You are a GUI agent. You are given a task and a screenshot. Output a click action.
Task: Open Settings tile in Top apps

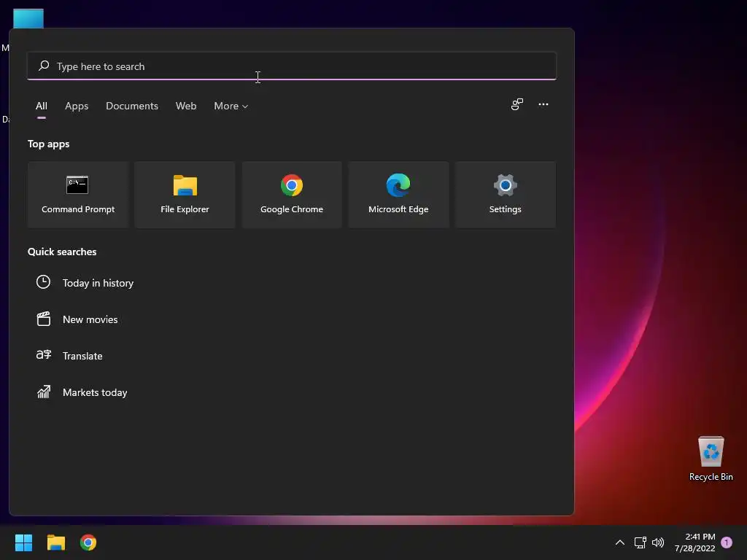tap(505, 195)
